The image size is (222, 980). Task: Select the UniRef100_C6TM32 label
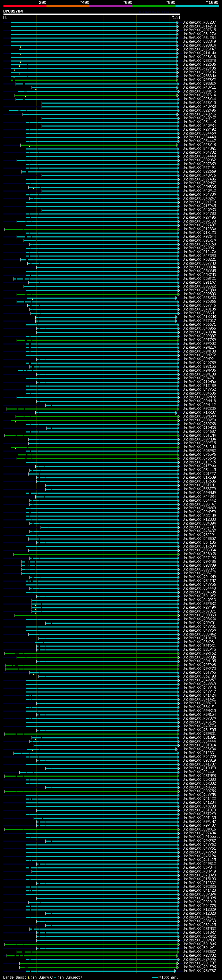tap(199, 929)
